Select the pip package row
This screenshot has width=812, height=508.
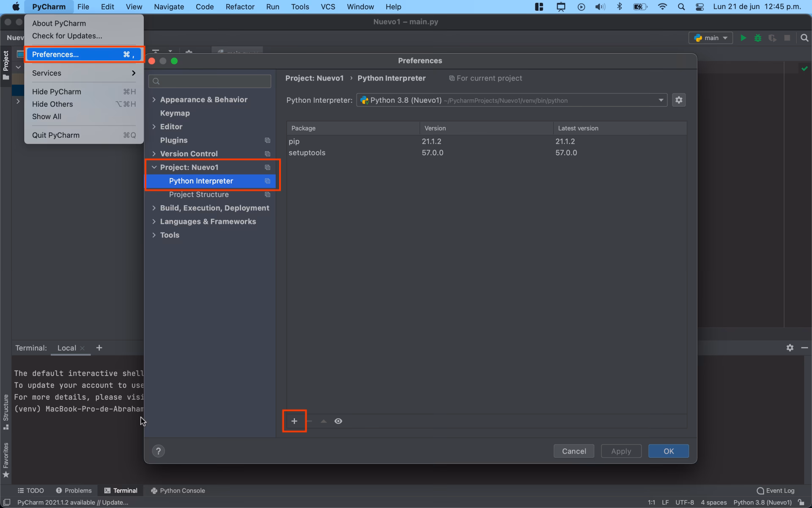[486, 141]
